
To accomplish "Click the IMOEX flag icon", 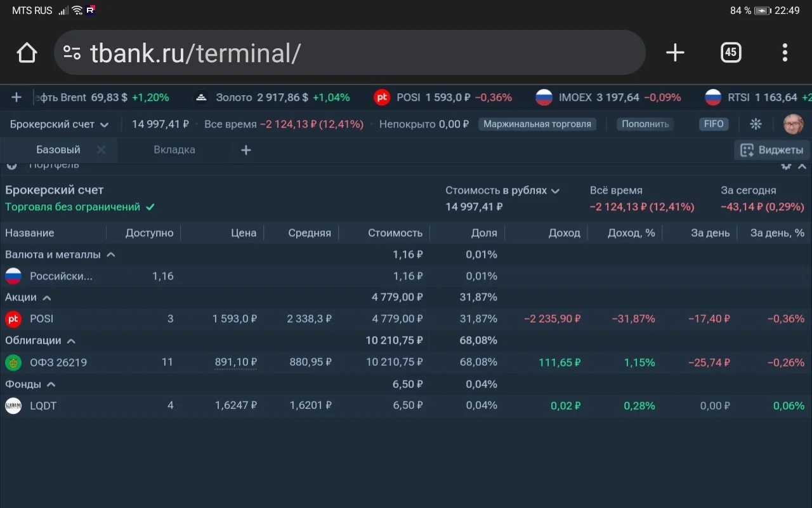I will click(544, 97).
